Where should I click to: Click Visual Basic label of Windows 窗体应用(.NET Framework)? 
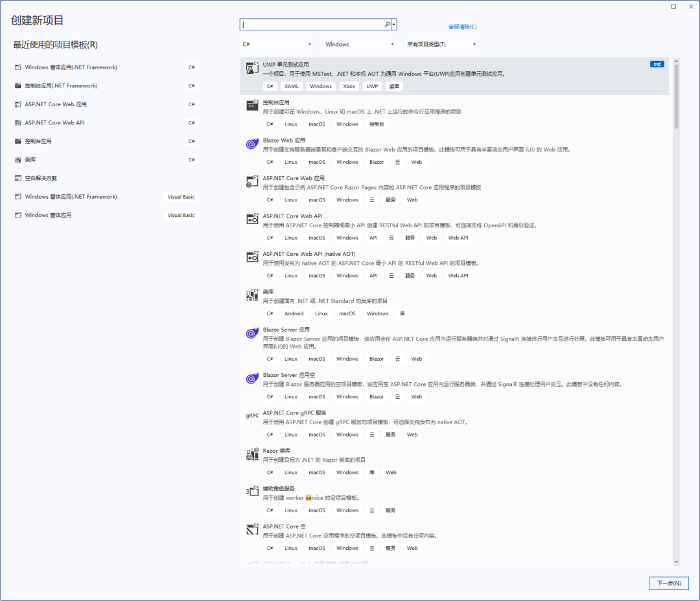coord(181,197)
